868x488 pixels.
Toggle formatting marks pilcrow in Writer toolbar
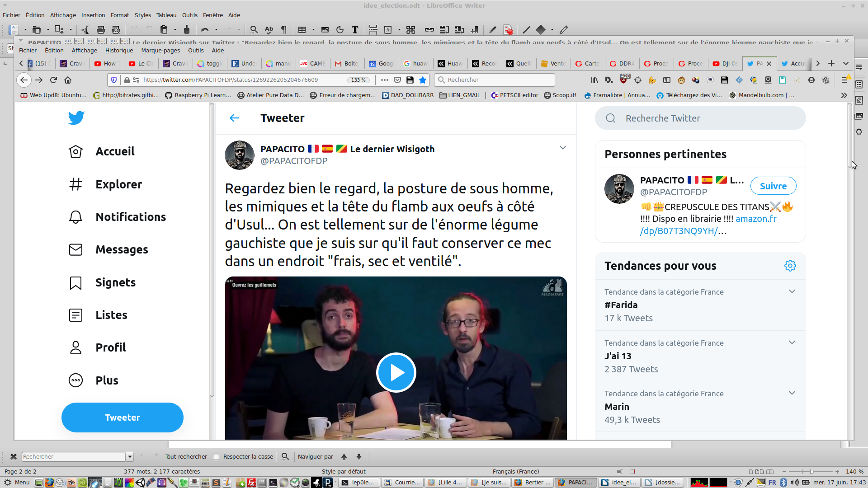pos(284,30)
